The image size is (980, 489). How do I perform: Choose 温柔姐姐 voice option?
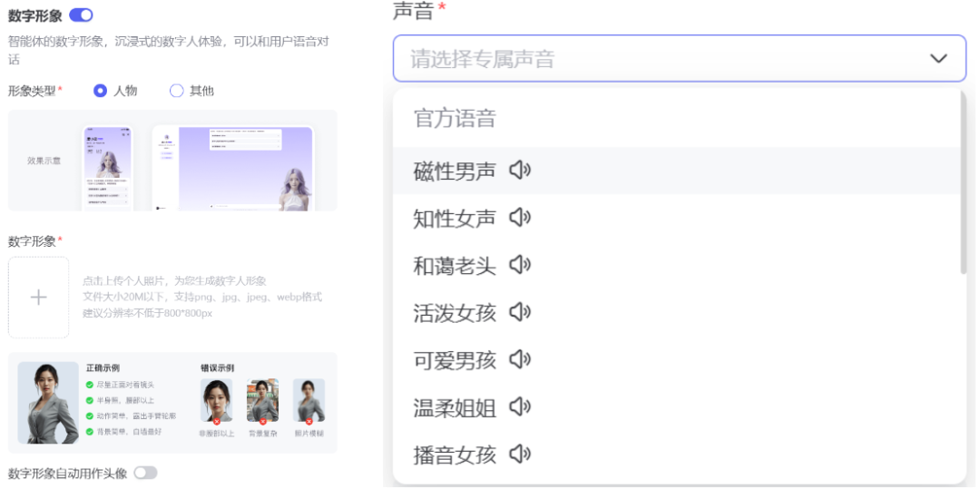[x=455, y=407]
